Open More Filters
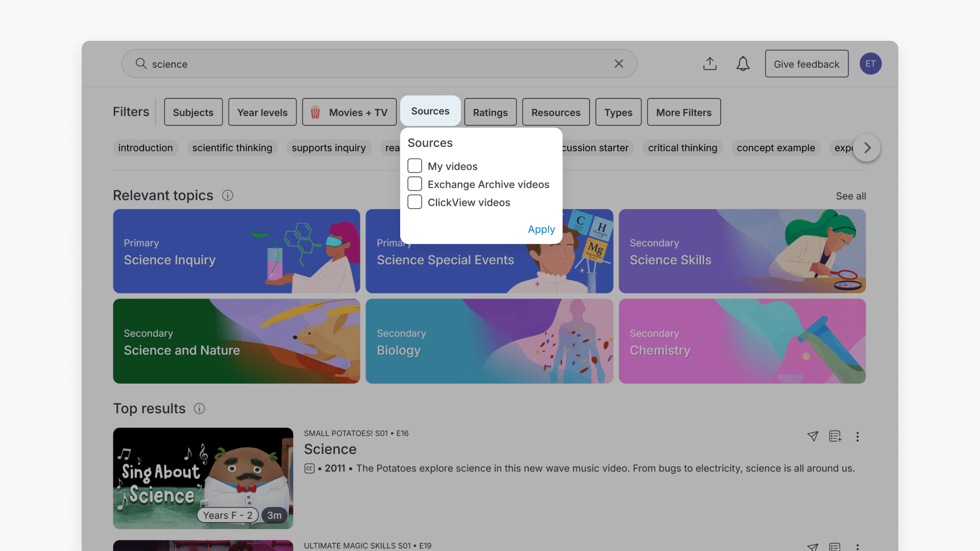The height and width of the screenshot is (551, 980). tap(683, 112)
